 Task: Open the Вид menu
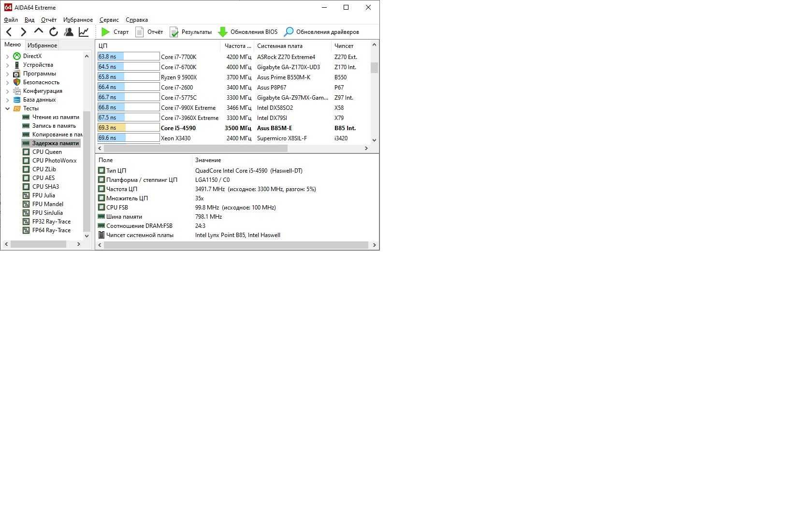click(29, 20)
